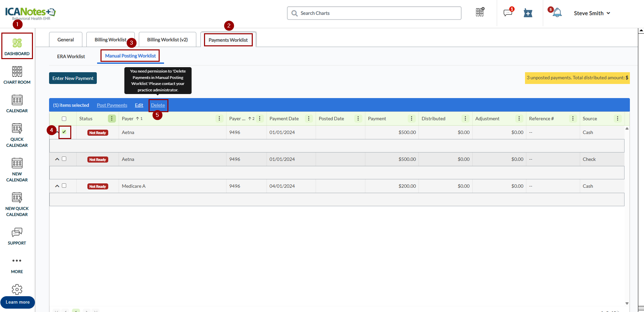Open the Steve Smith user dropdown
644x312 pixels.
coord(592,13)
